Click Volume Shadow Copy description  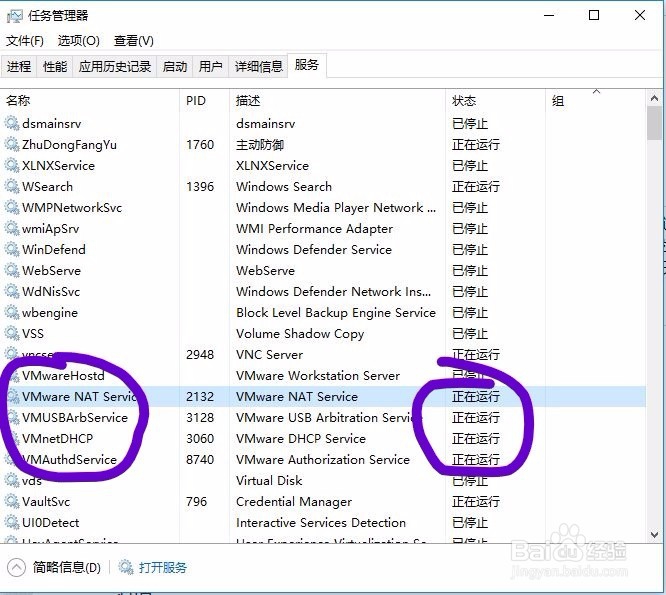coord(300,334)
